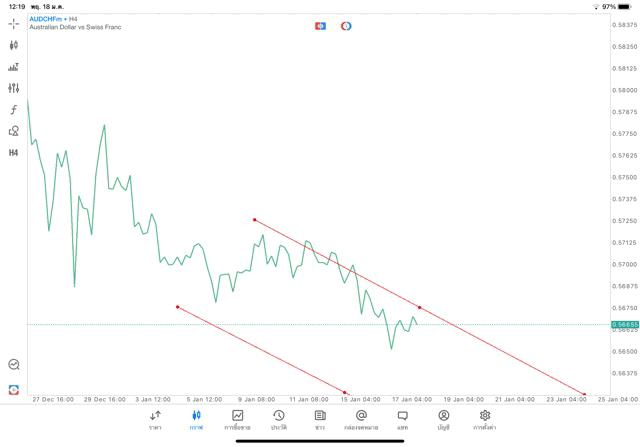Viewport: 640px width, 447px height.
Task: Open the indicators list icon
Action: [14, 67]
